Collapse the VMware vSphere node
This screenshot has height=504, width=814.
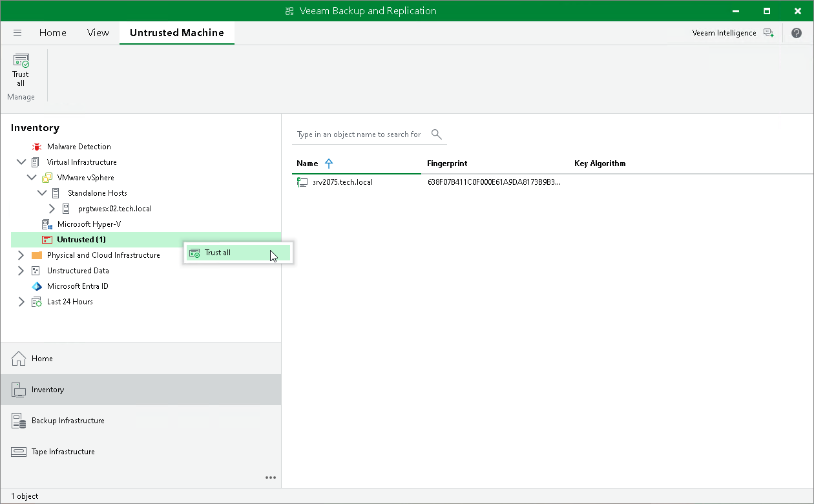[31, 178]
